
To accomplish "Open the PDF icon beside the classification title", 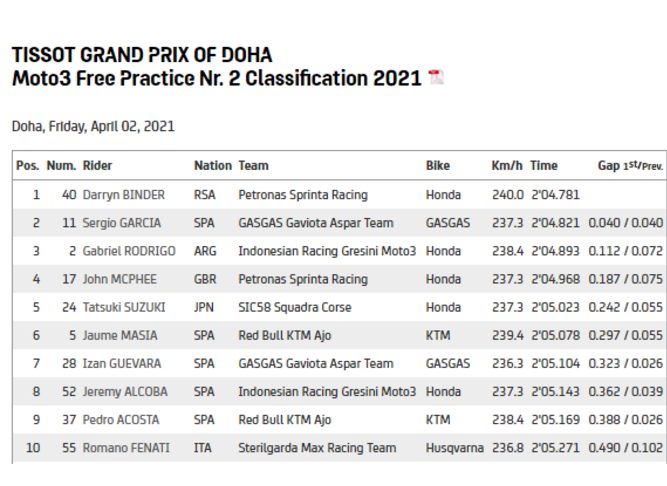I will click(436, 78).
